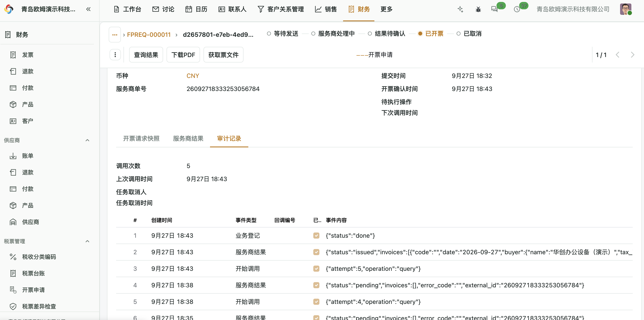Click the sparkle AI assistant icon
This screenshot has width=644, height=320.
click(460, 9)
